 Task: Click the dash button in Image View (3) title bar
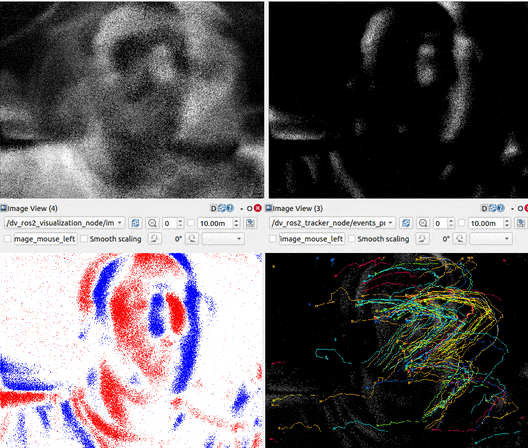tap(512, 209)
